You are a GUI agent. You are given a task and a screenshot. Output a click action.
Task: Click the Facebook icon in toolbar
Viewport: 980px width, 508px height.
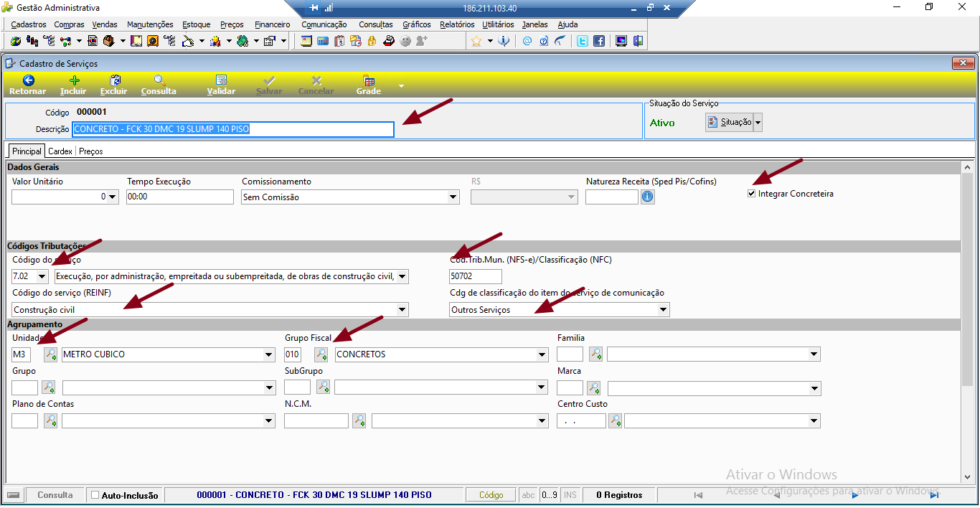click(x=599, y=41)
